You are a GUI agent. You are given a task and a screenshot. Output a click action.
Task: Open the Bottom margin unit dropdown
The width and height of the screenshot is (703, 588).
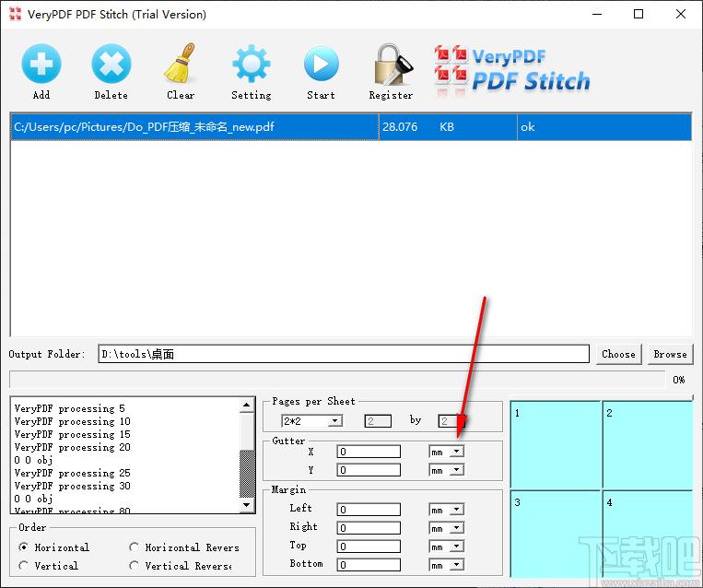coord(456,564)
